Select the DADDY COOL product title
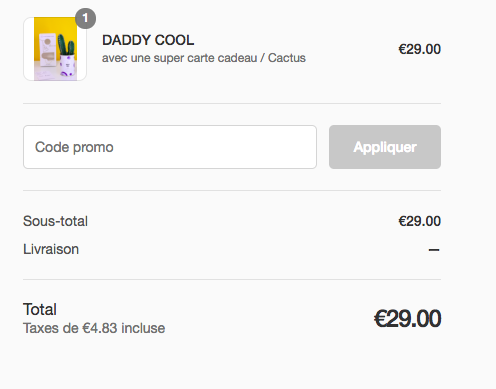Screen dimensions: 496x389 [x=148, y=40]
